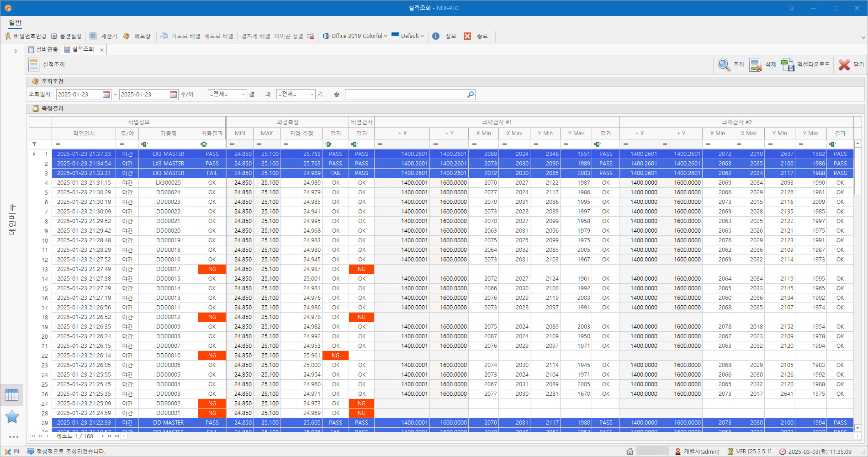The width and height of the screenshot is (868, 457).
Task: Expand the 주/야 shift dropdown
Action: click(243, 95)
